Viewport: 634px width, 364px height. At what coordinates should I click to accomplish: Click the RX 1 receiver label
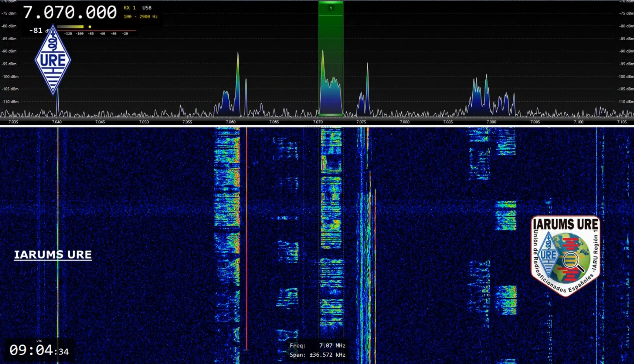coord(130,8)
